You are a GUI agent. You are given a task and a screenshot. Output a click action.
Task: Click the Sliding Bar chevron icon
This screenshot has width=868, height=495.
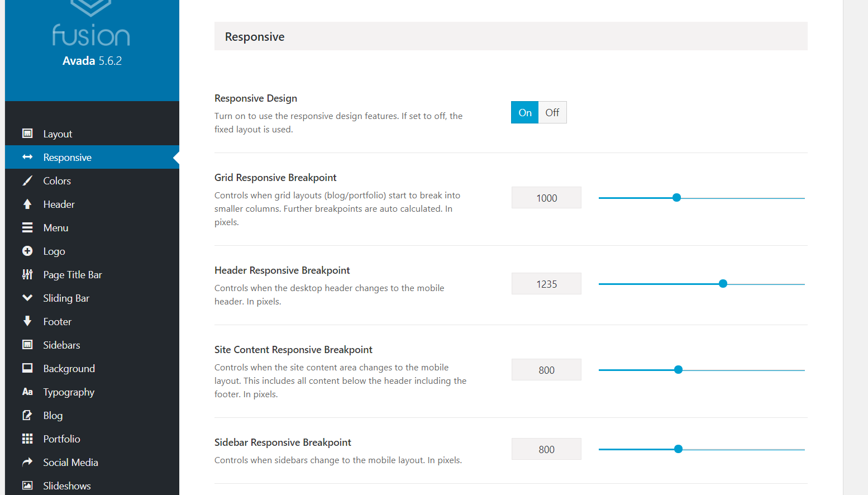27,298
